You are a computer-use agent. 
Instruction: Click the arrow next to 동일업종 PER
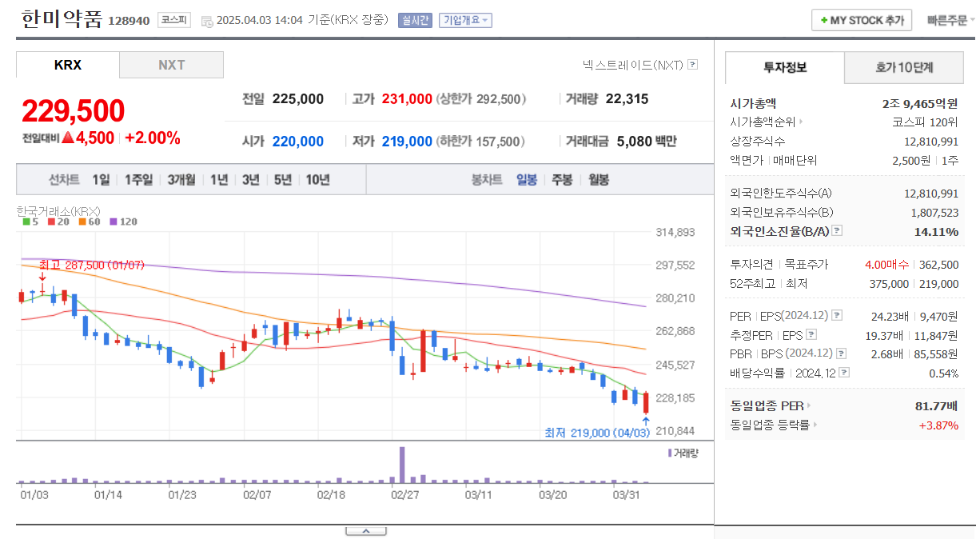[x=808, y=406]
